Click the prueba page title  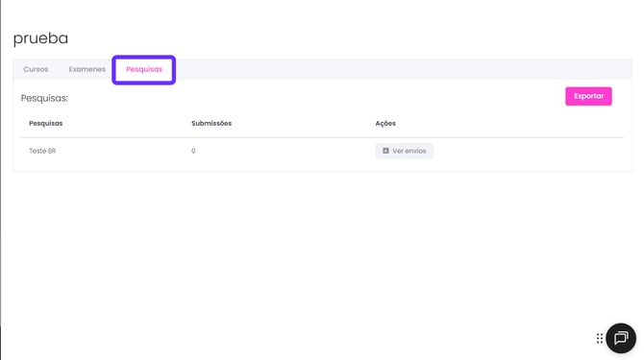coord(40,38)
